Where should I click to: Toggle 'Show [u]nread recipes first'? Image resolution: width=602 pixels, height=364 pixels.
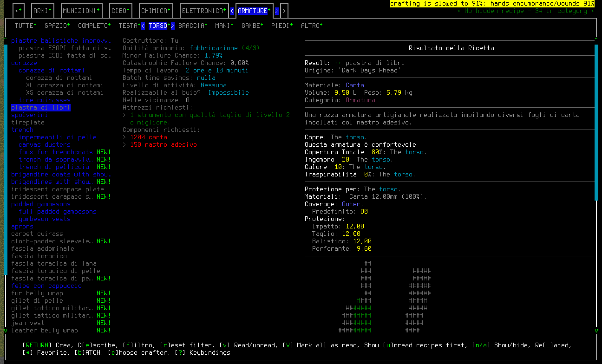[414, 345]
